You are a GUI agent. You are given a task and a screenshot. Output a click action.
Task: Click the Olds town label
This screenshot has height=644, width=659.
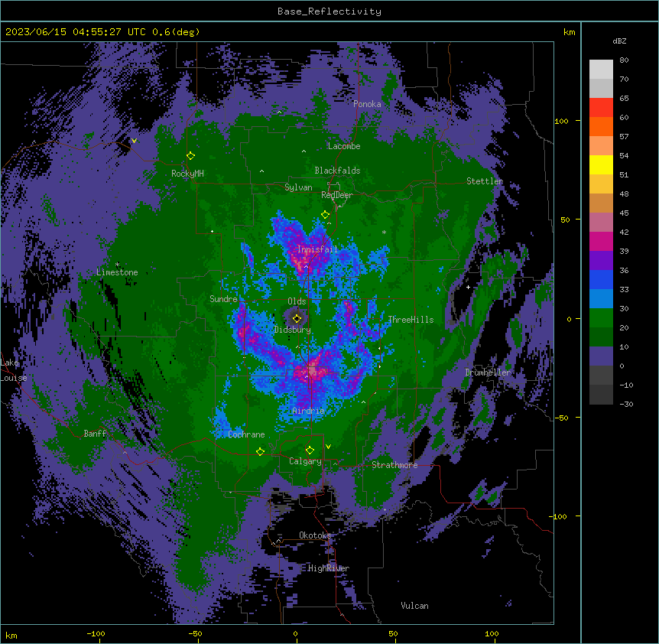coord(297,301)
